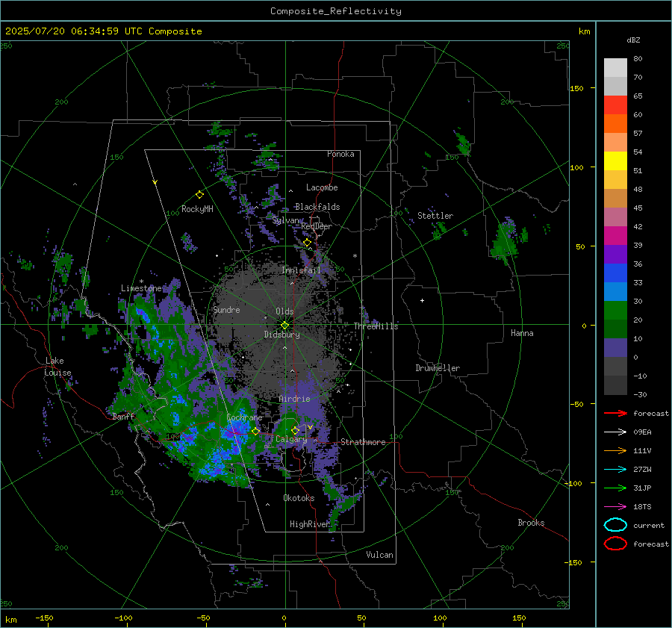Click the Limestone label
Screen dimensions: 672x628
coord(141,288)
